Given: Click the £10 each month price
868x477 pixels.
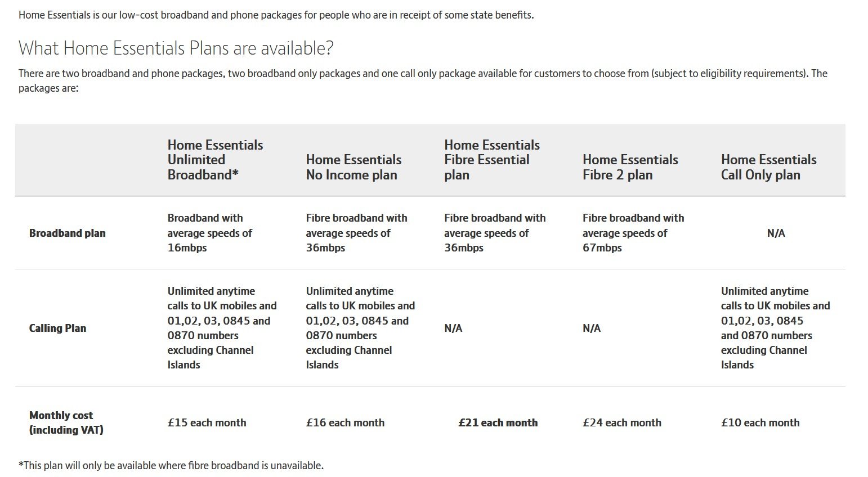Looking at the screenshot, I should [x=760, y=422].
